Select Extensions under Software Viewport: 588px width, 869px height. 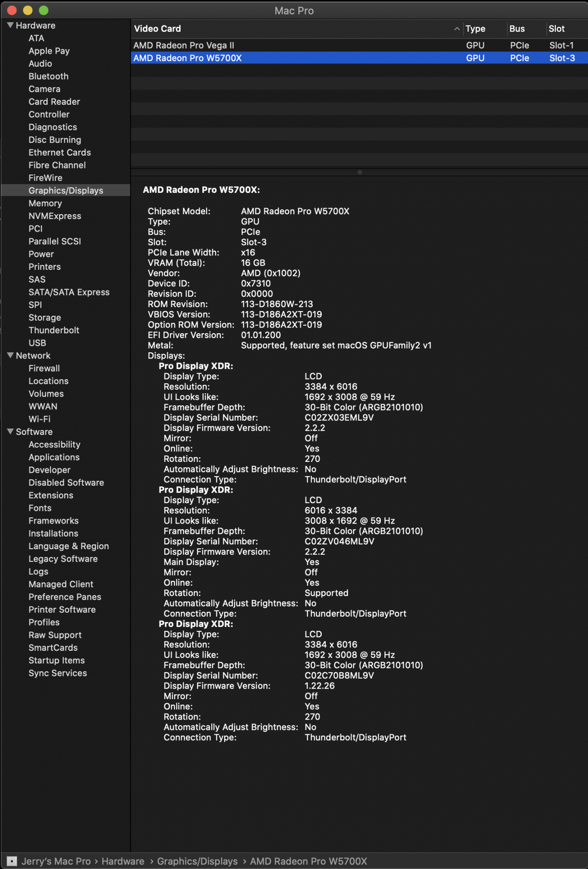(x=51, y=495)
